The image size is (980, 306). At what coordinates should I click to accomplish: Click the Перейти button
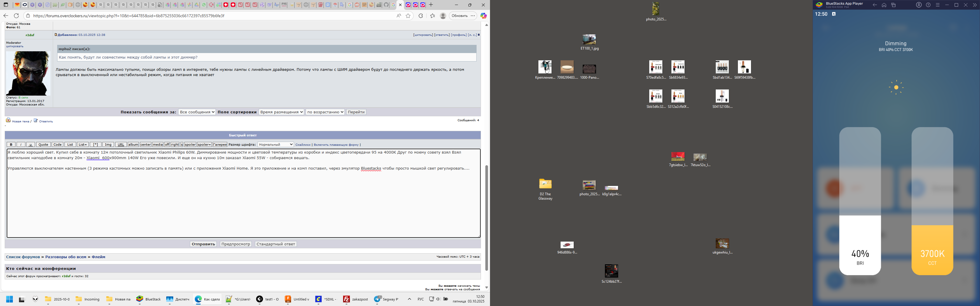tap(356, 112)
